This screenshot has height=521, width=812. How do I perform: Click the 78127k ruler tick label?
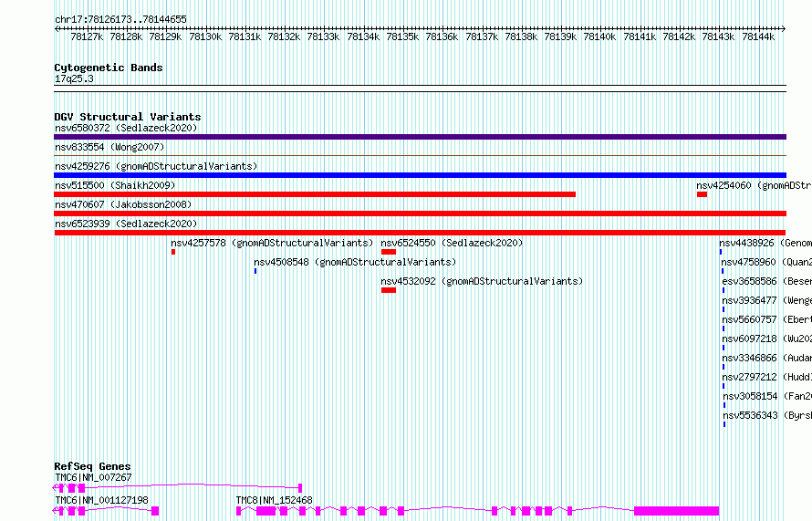[87, 36]
